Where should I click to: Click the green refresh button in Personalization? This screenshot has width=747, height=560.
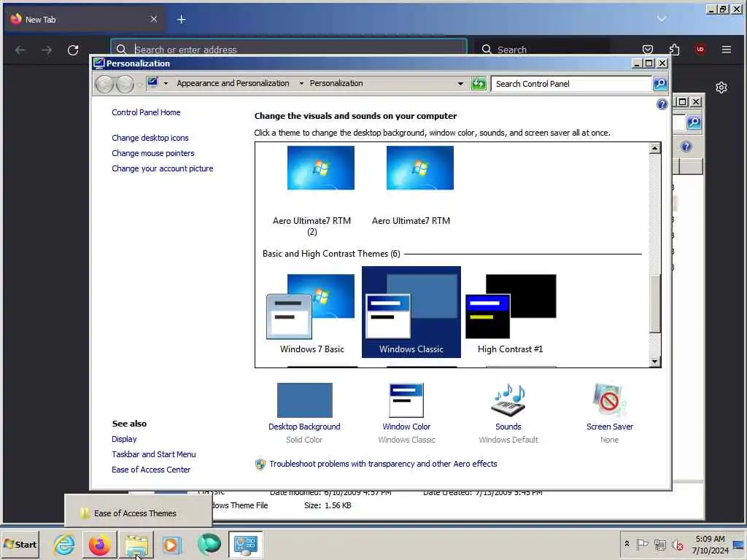pos(479,84)
